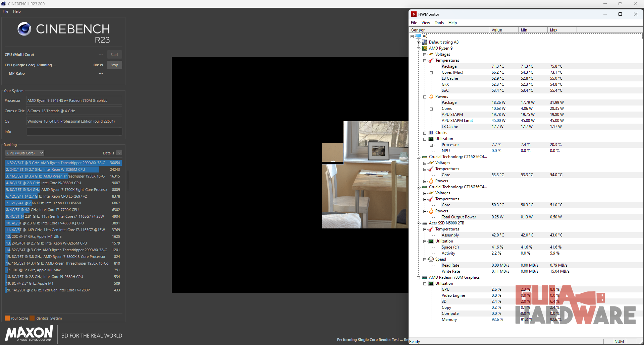Select the APU STAPM Limit power row
Viewport: 644px width, 345px height.
pos(526,121)
